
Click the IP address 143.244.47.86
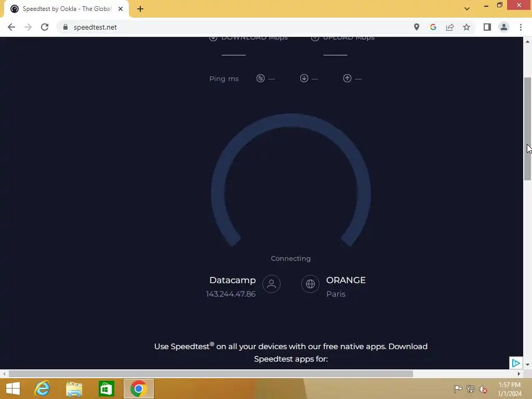(x=231, y=294)
